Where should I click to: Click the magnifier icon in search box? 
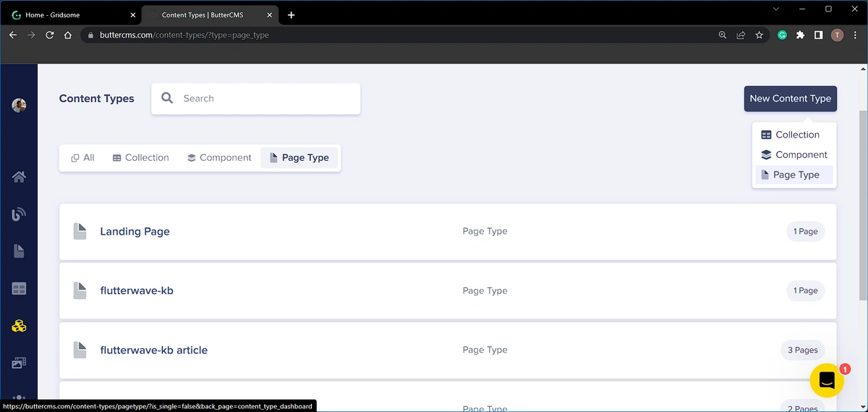click(x=167, y=98)
